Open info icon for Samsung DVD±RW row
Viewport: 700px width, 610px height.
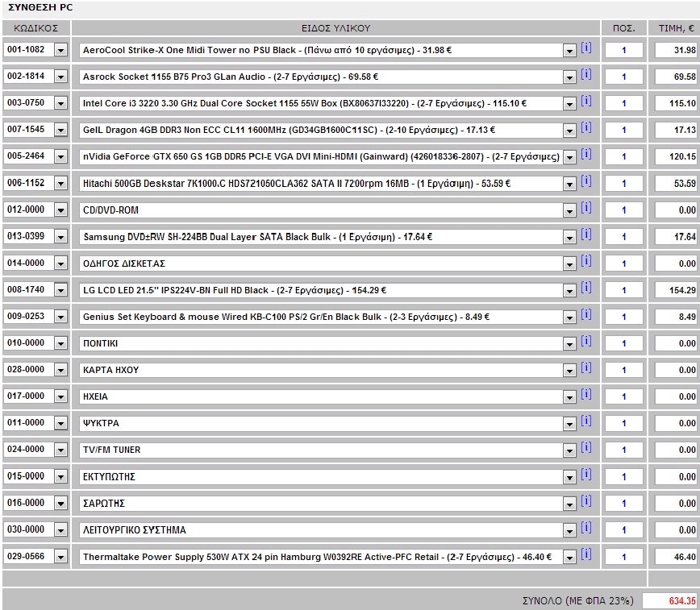tap(586, 234)
